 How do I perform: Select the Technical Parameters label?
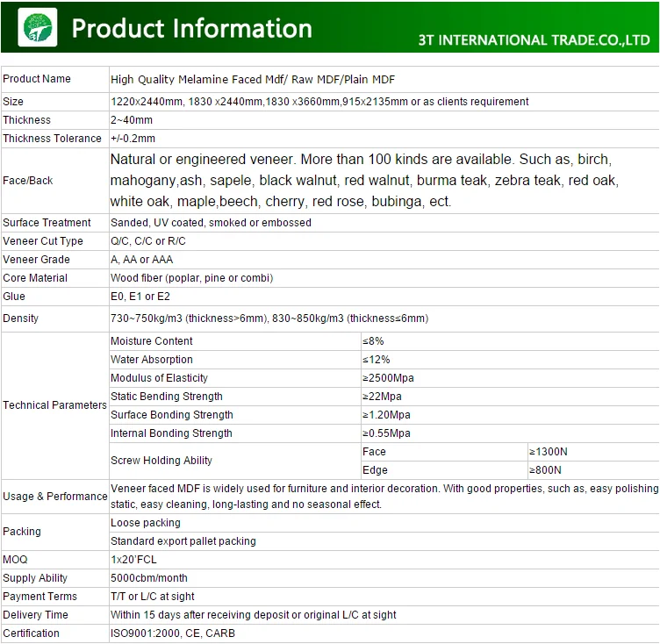coord(54,405)
